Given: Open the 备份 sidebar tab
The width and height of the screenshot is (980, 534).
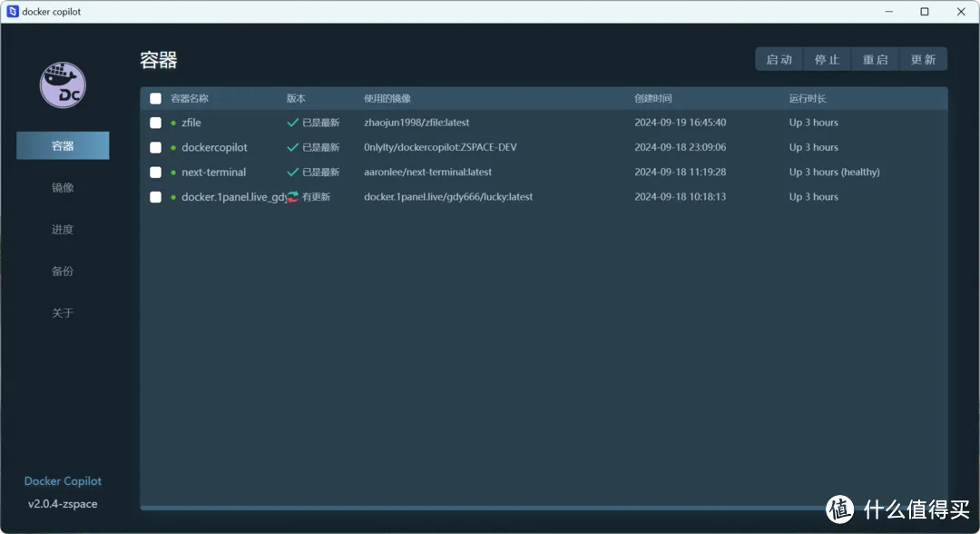Looking at the screenshot, I should [63, 271].
